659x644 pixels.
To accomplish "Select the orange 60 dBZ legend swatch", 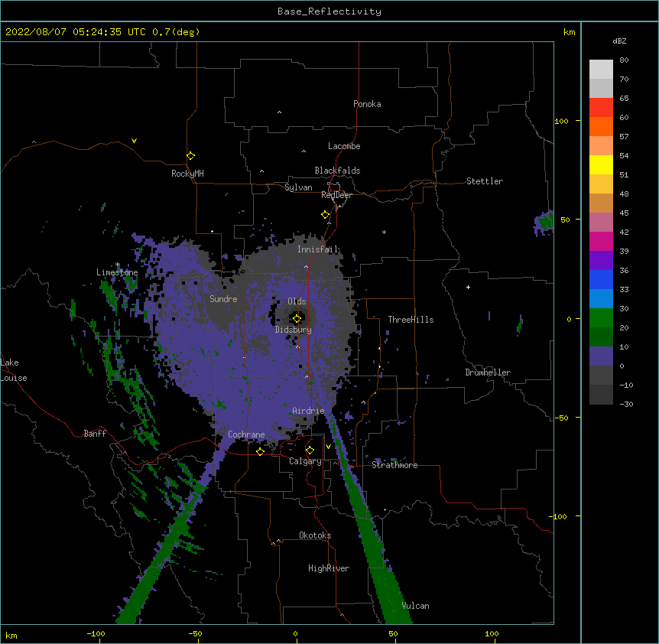I will pyautogui.click(x=601, y=126).
